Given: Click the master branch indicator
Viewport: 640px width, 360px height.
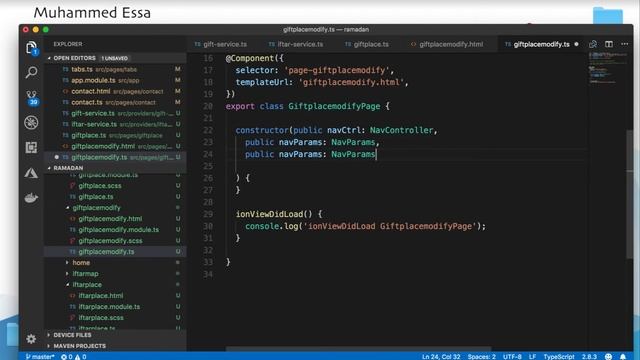Looking at the screenshot, I should 40,356.
